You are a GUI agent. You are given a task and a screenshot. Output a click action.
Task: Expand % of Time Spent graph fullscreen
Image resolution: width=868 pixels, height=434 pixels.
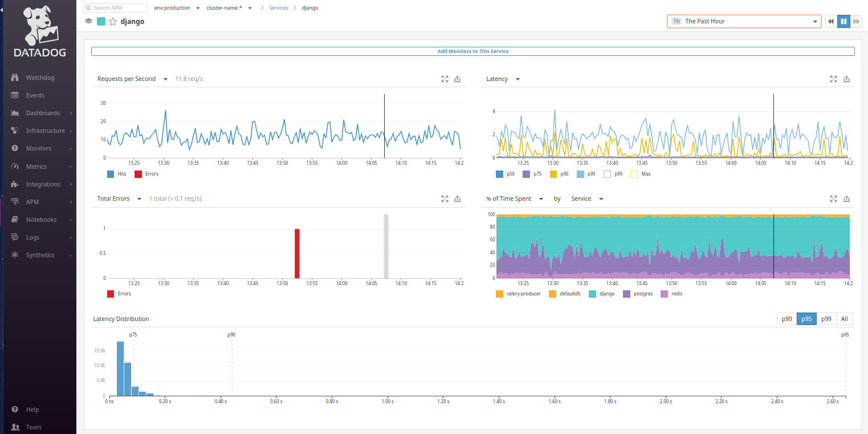pyautogui.click(x=833, y=199)
